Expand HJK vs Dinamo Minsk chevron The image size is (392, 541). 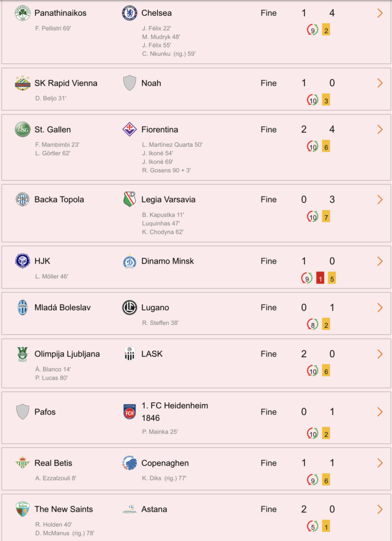[x=380, y=261]
